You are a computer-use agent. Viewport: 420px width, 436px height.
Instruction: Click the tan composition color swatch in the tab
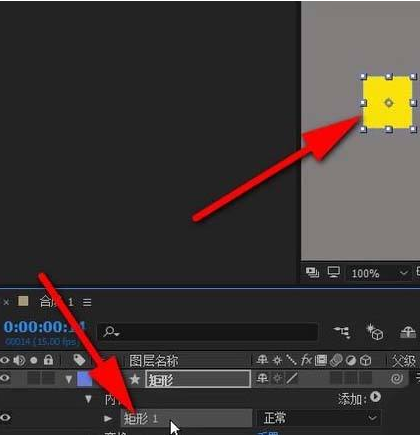[x=23, y=301]
